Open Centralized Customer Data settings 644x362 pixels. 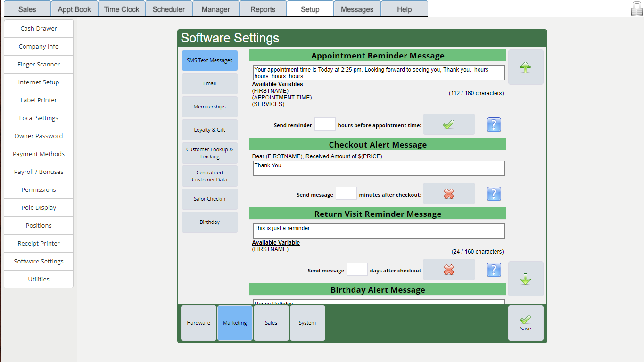tap(210, 176)
